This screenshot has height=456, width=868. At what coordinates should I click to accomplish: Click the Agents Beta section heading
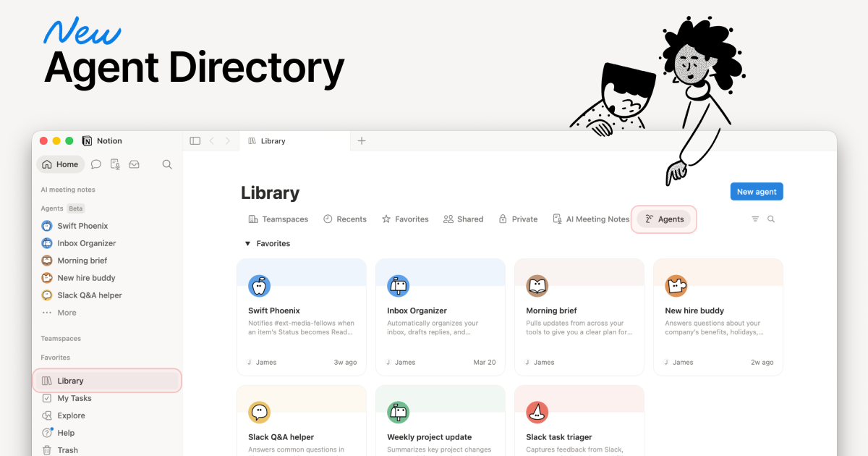point(63,208)
